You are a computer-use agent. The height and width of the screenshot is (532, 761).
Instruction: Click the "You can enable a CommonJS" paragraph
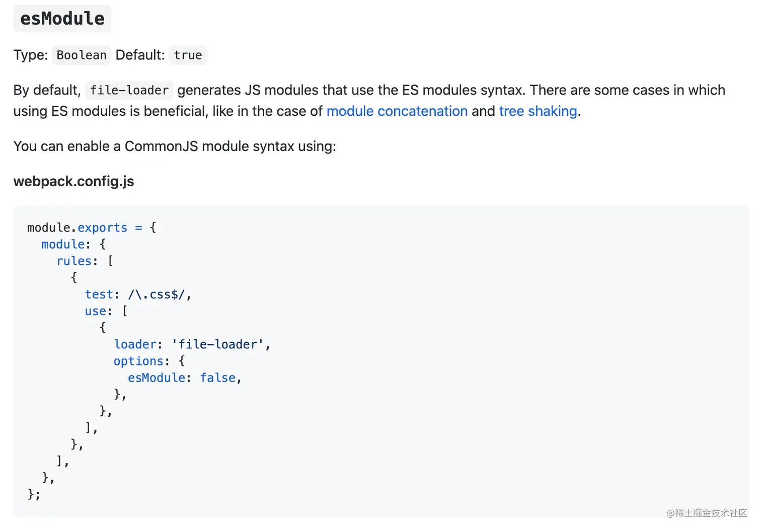click(174, 146)
